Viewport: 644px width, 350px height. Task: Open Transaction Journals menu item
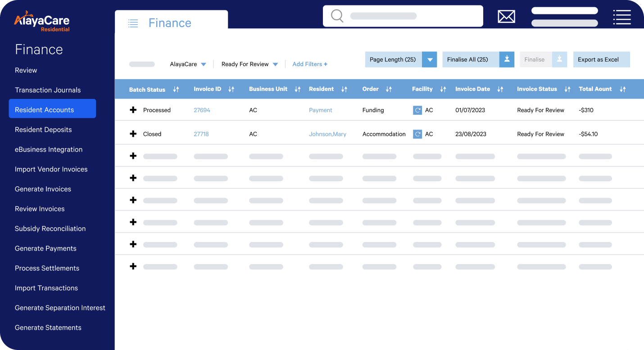pos(48,90)
